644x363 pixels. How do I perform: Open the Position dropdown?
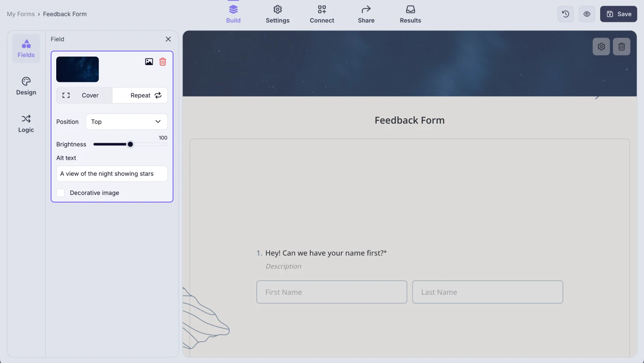[126, 121]
